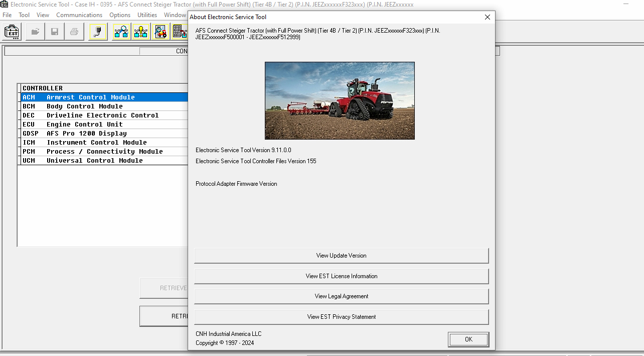Open the Communications menu
Screen dimensions: 644x356
(x=79, y=15)
